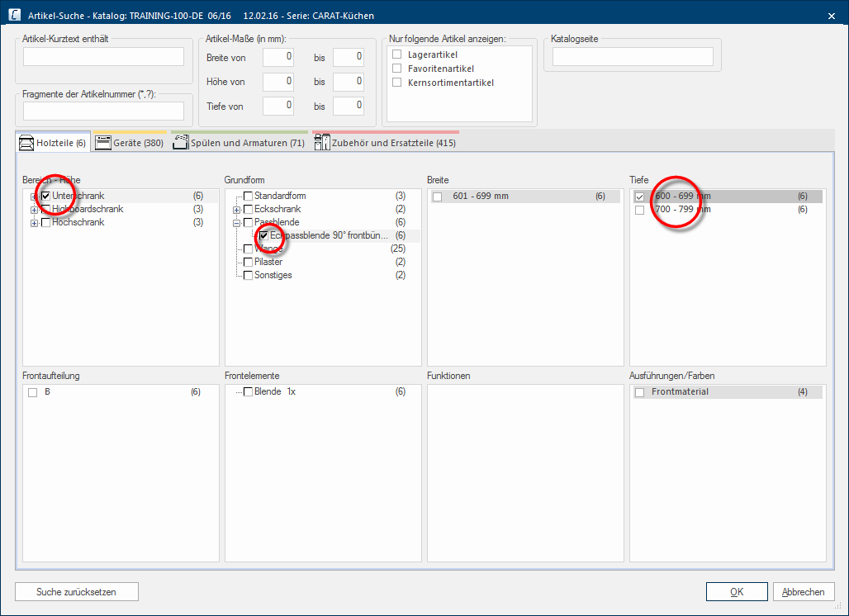
Task: Enable the Lagerartikel checkbox
Action: click(397, 54)
